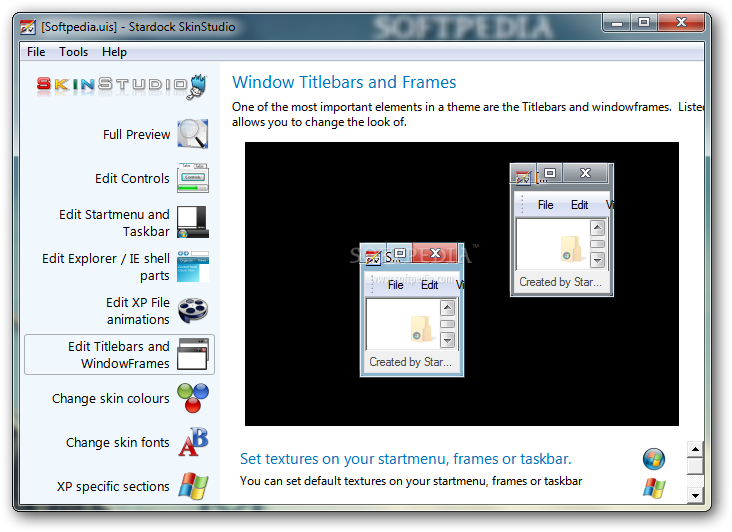Select Edit Startmenu and Taskbar text
Image resolution: width=732 pixels, height=532 pixels.
114,223
